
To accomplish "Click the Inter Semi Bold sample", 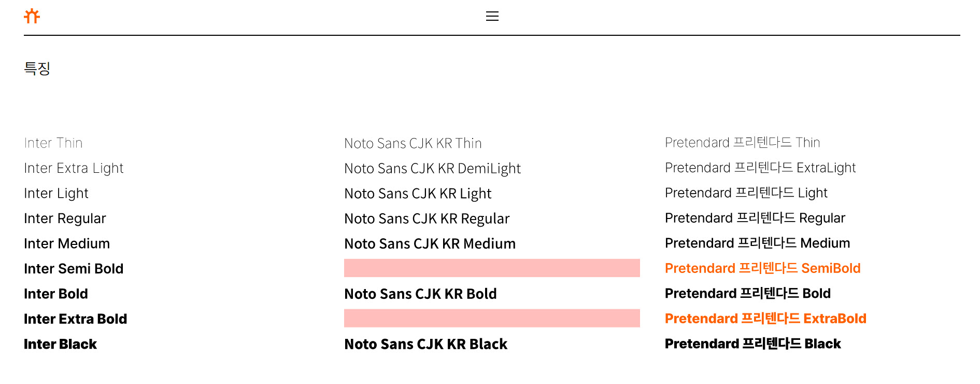I will [x=74, y=268].
